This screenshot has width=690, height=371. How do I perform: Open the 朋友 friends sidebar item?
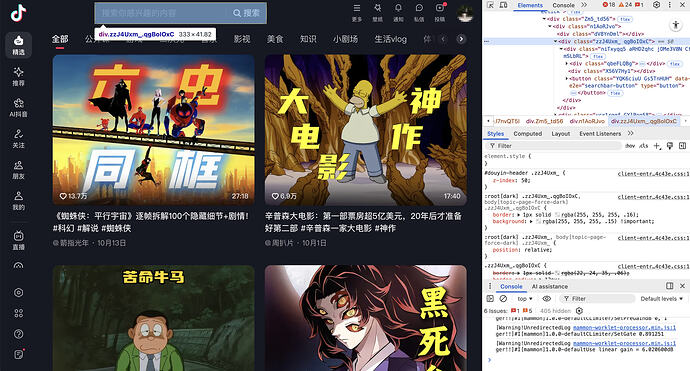coord(18,170)
